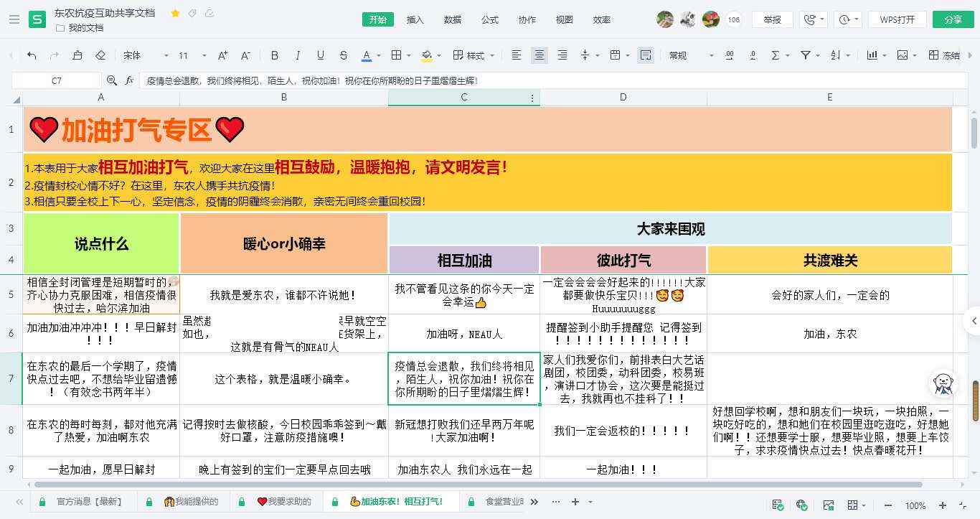Switch to the 官方消息【最新】 sheet tab
Screen dimensions: 980x519
pyautogui.click(x=89, y=502)
